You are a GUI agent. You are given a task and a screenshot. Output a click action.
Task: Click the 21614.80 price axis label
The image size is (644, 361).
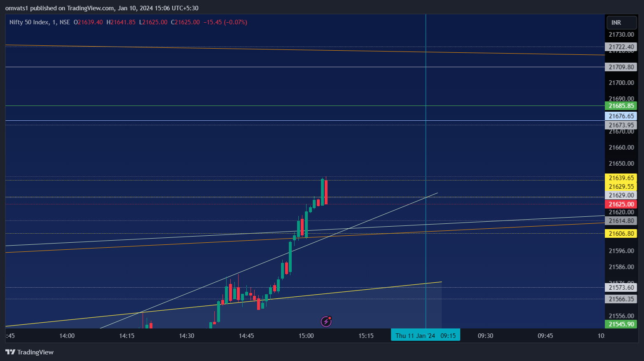click(621, 221)
